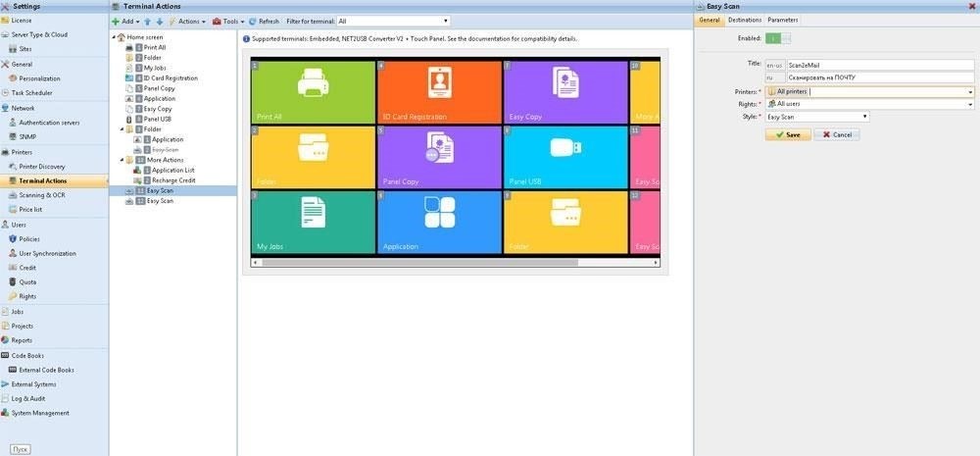Expand the Style dropdown showing Easy Scan
This screenshot has width=980, height=456.
point(817,117)
